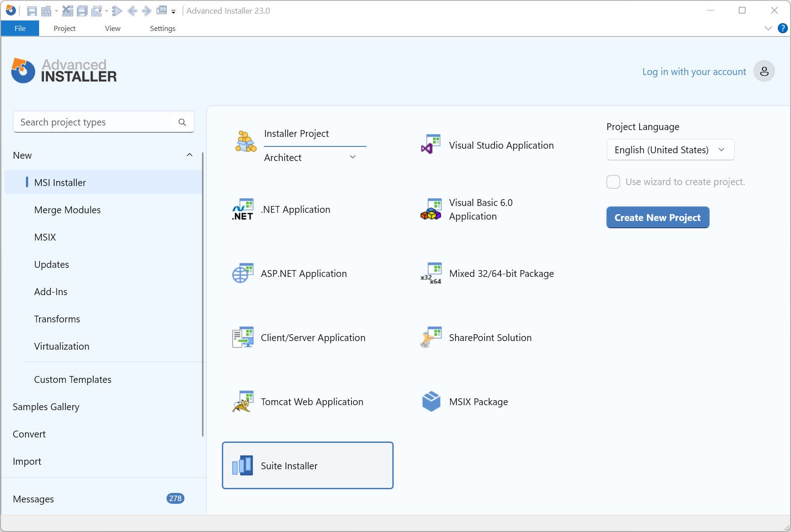Click the Advanced Installer app icon in title bar
This screenshot has width=791, height=532.
point(11,10)
